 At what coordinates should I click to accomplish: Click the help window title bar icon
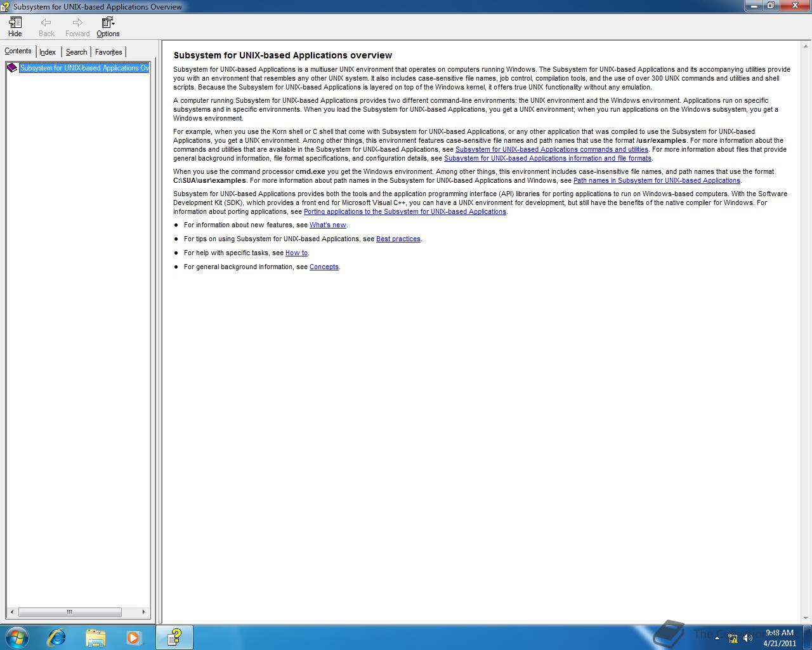click(6, 6)
